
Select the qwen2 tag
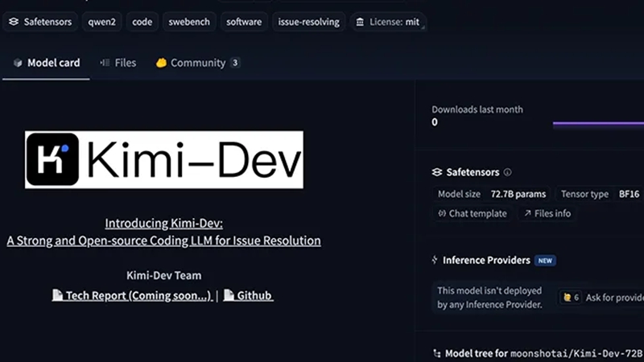[102, 22]
